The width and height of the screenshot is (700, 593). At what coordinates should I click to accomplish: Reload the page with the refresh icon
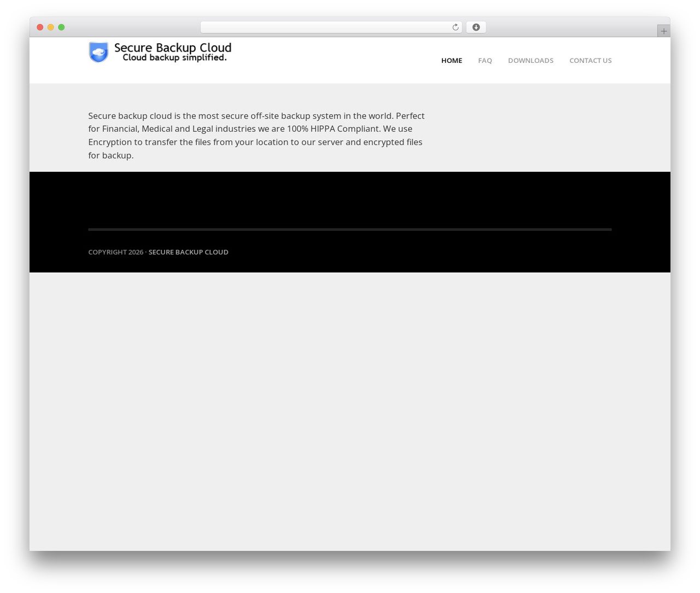tap(455, 27)
